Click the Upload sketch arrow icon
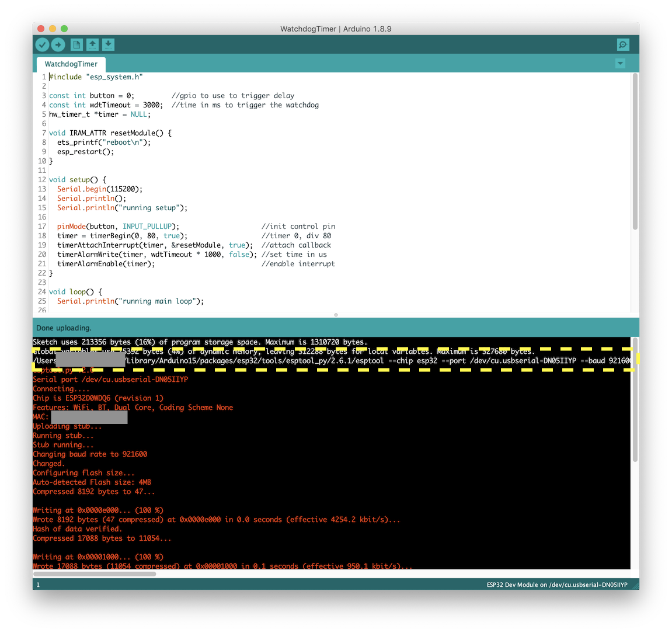 [58, 44]
